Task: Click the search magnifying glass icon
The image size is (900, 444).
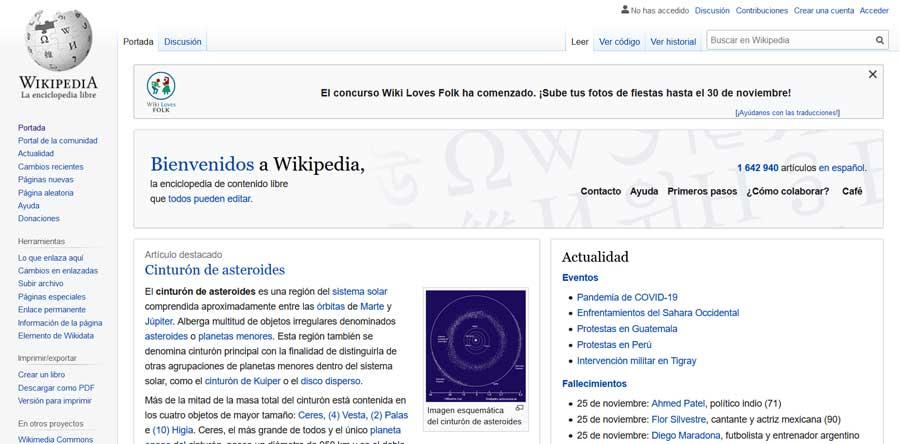Action: click(879, 40)
